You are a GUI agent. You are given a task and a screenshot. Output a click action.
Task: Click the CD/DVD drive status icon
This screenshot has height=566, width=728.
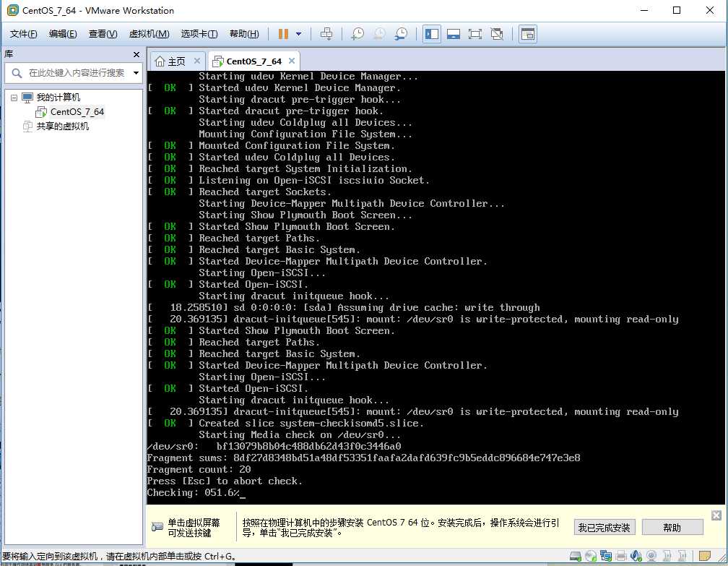[x=591, y=556]
